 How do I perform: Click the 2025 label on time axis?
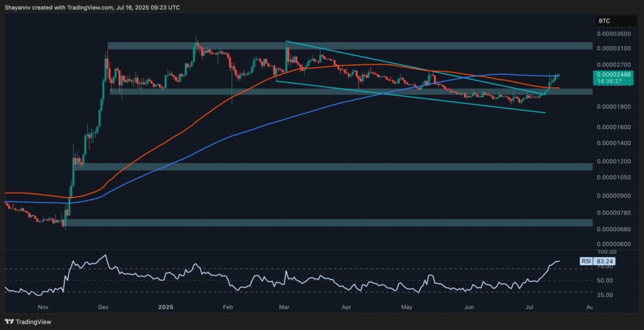166,307
